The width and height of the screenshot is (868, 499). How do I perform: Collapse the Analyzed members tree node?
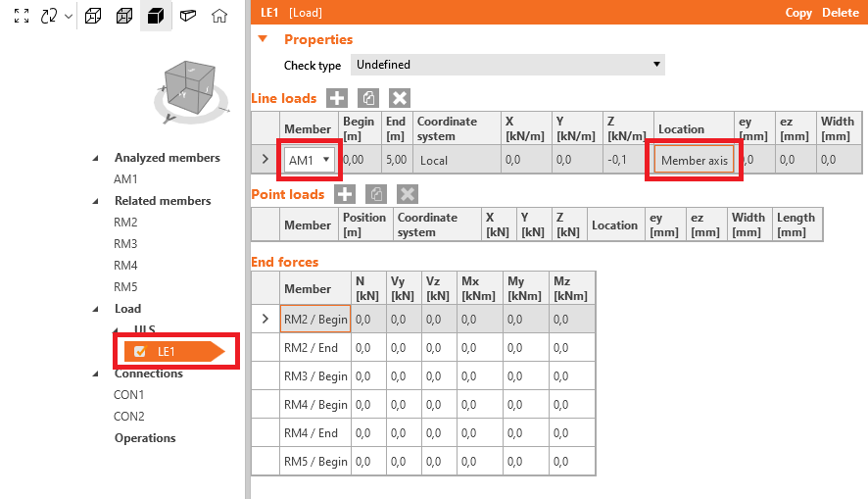96,158
